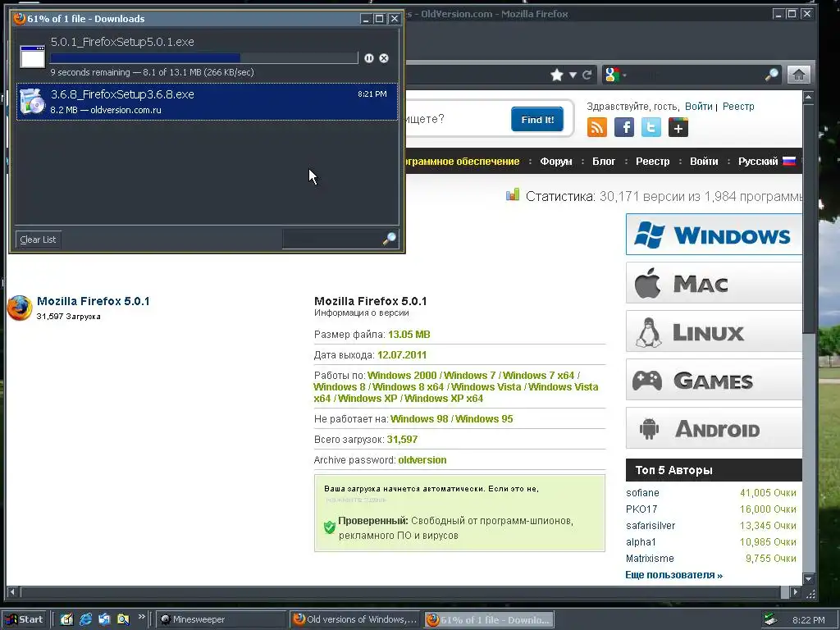Bookmark this page with the star icon
The width and height of the screenshot is (840, 630).
click(557, 75)
